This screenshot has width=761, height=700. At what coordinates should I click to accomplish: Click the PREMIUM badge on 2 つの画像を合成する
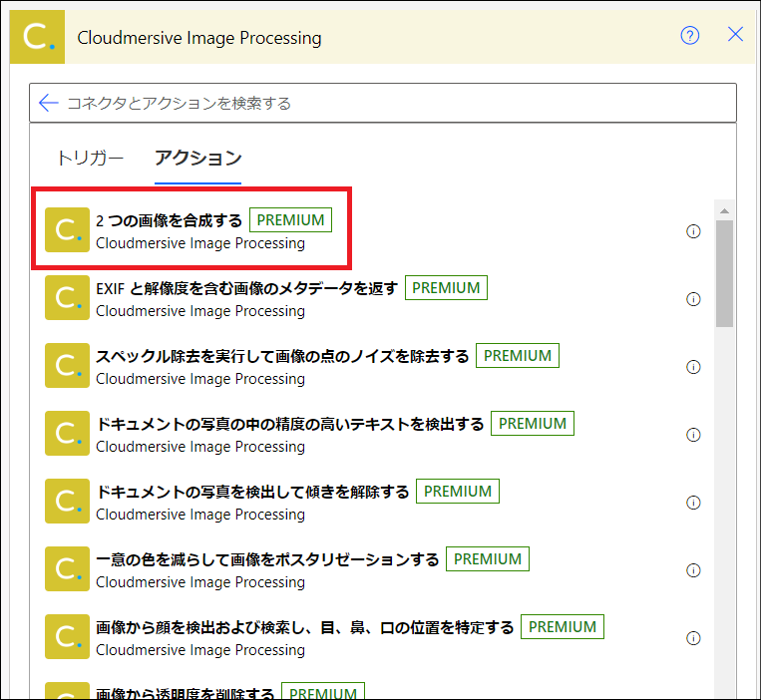290,220
